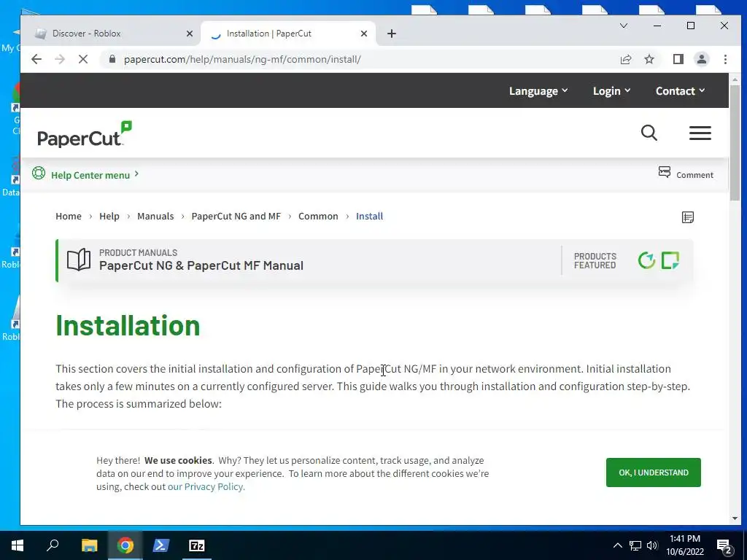Open the hamburger navigation menu

[x=700, y=133]
